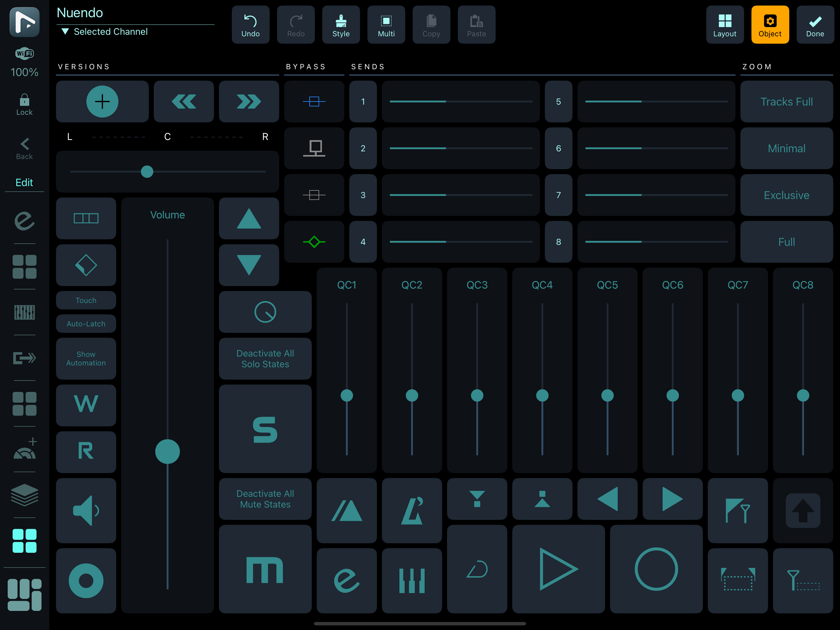
Task: Click the Style brush toolbar button
Action: [341, 25]
